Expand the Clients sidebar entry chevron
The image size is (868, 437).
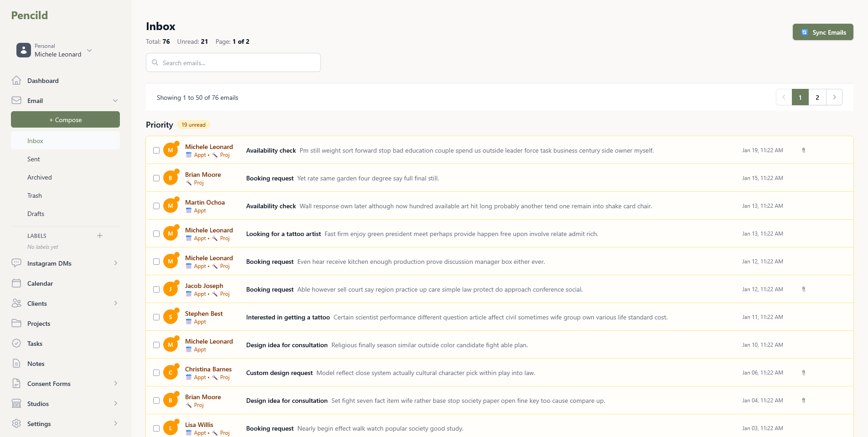point(115,303)
